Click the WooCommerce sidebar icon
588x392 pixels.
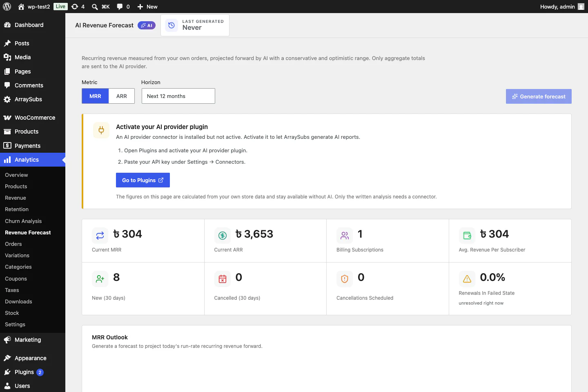[x=7, y=118]
